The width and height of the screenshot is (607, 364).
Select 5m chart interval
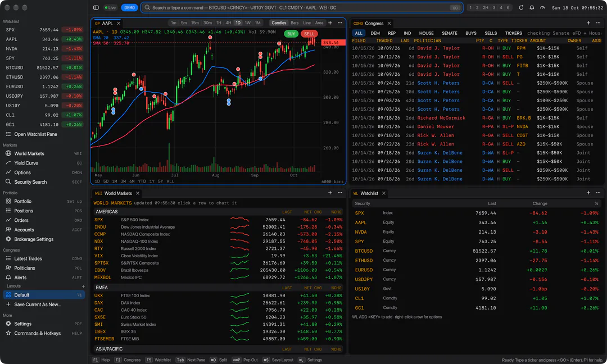184,23
